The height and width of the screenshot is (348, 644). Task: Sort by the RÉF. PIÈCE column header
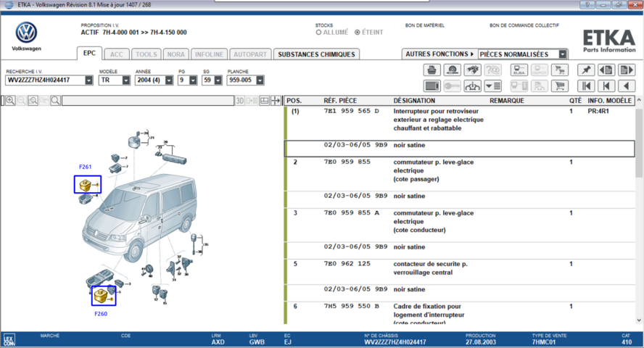[340, 101]
